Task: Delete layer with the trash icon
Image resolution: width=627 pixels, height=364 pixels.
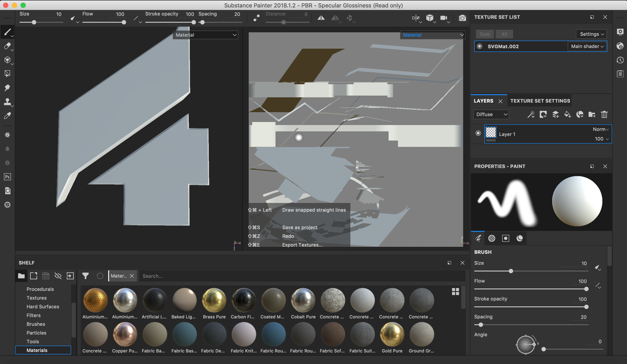Action: [x=604, y=114]
